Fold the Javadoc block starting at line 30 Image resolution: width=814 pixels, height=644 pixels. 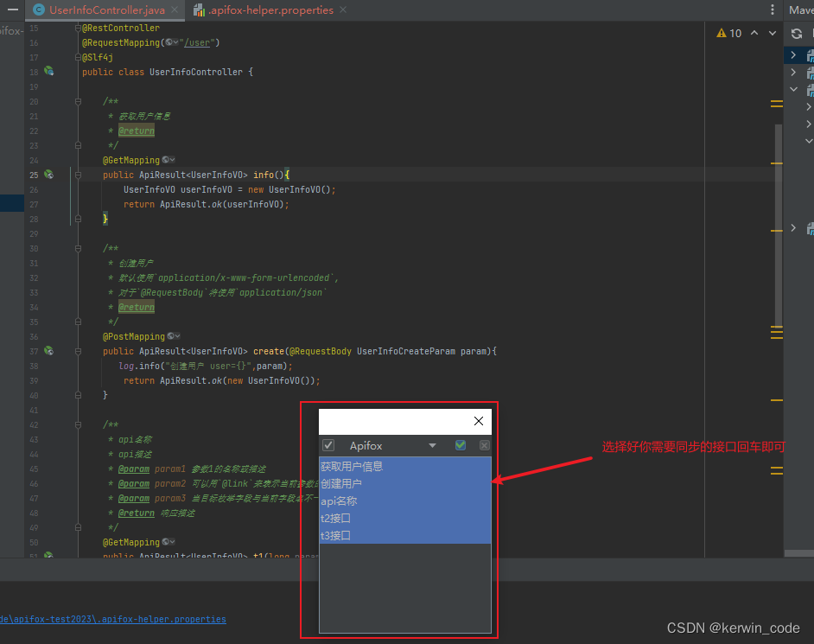(78, 249)
